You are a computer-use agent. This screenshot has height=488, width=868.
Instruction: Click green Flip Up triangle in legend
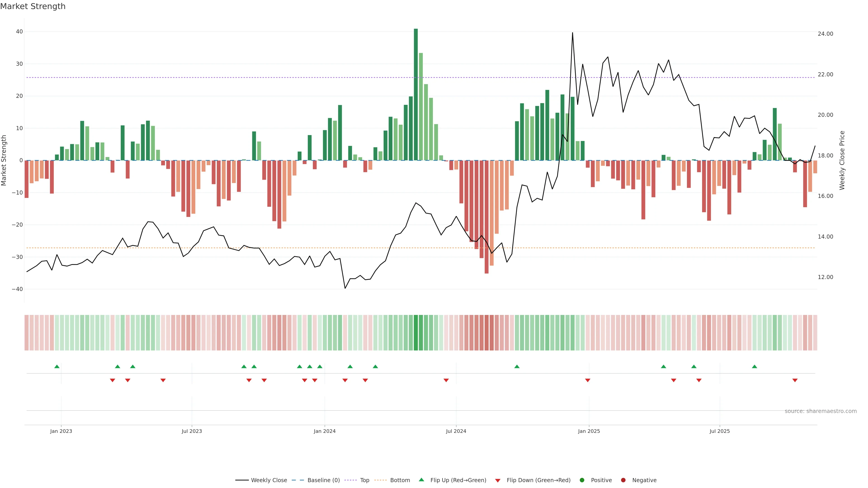tap(421, 480)
